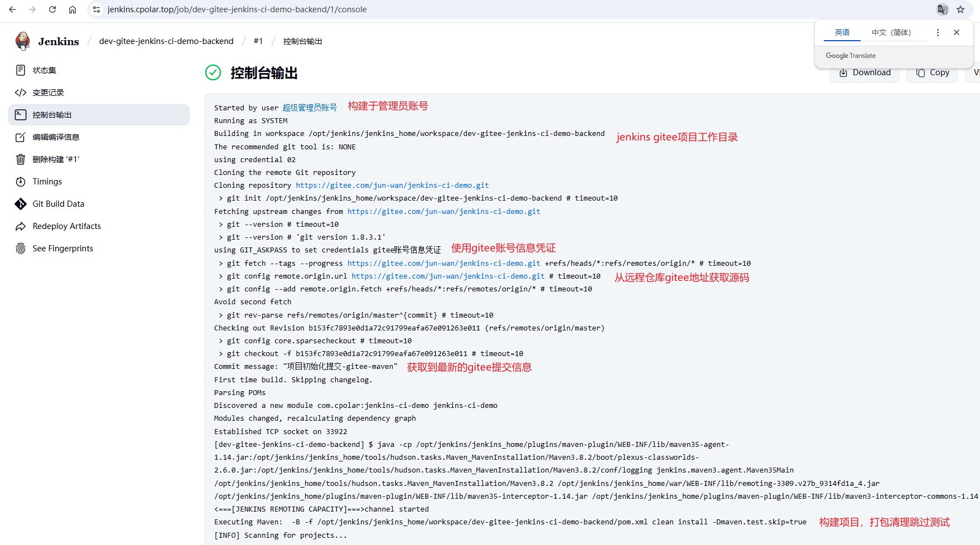Click the green build success checkmark
The width and height of the screenshot is (980, 545).
click(x=213, y=72)
